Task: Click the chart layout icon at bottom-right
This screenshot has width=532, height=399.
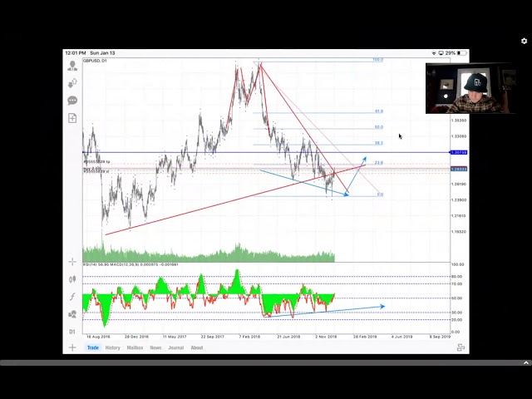Action: 461,347
